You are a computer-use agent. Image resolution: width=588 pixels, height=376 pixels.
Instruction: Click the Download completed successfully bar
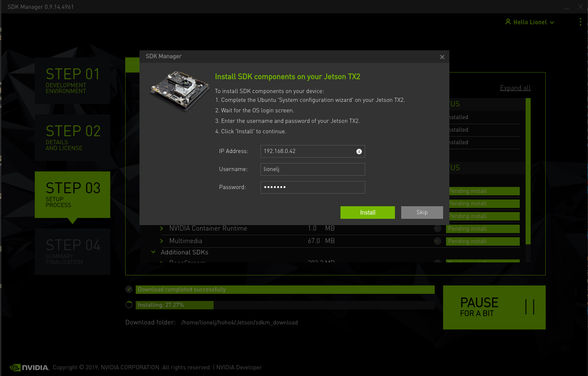pos(285,290)
